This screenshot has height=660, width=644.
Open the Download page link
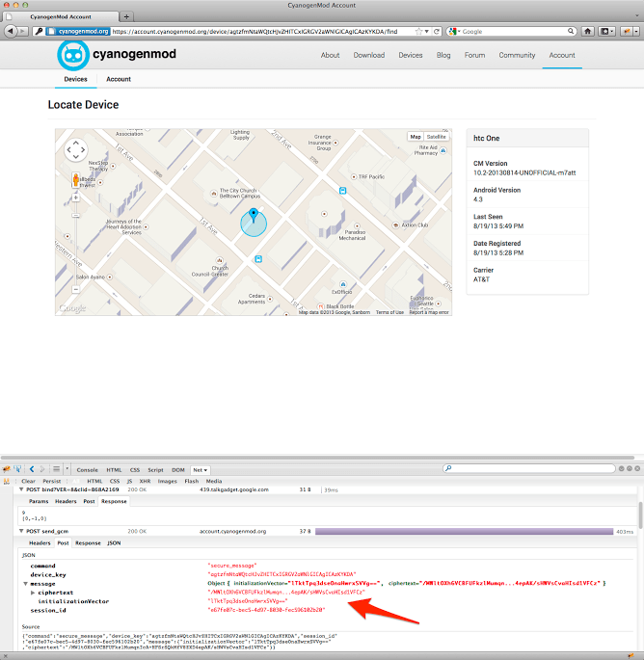pyautogui.click(x=369, y=55)
